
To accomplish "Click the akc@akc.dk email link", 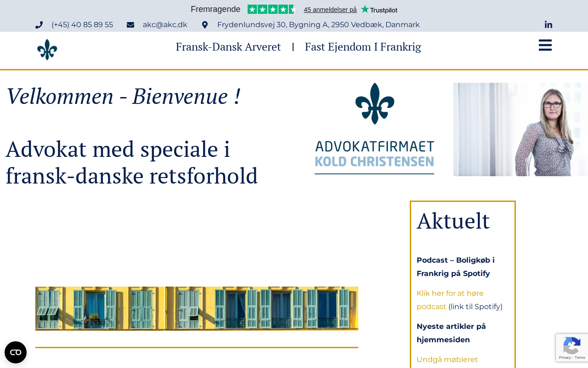I will [165, 25].
